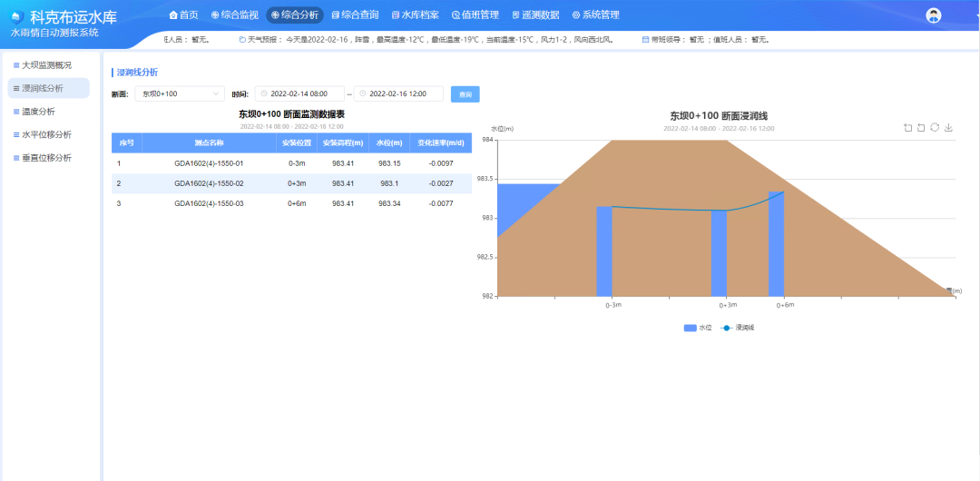Click the calendar icon beside 带班领导
The image size is (980, 481).
click(646, 39)
